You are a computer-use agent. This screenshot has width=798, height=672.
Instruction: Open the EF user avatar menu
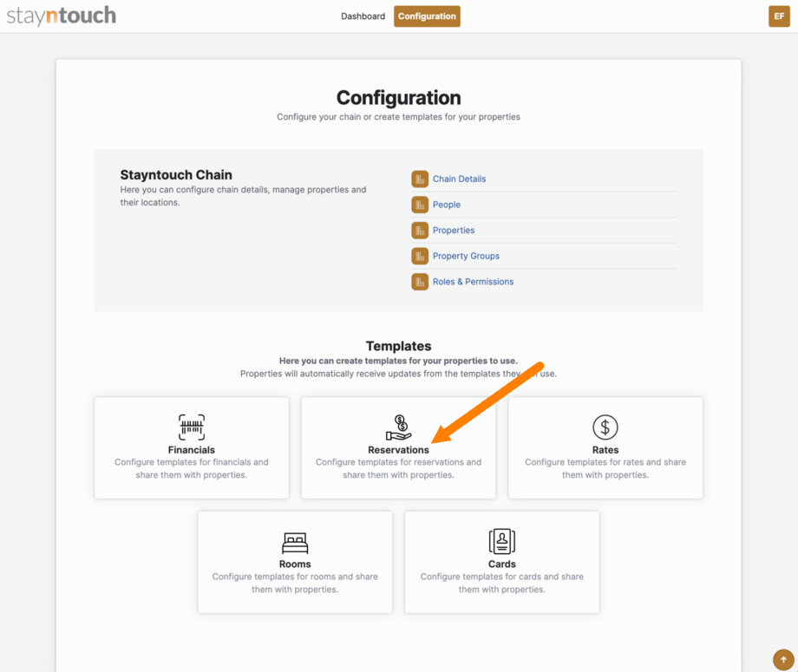779,16
